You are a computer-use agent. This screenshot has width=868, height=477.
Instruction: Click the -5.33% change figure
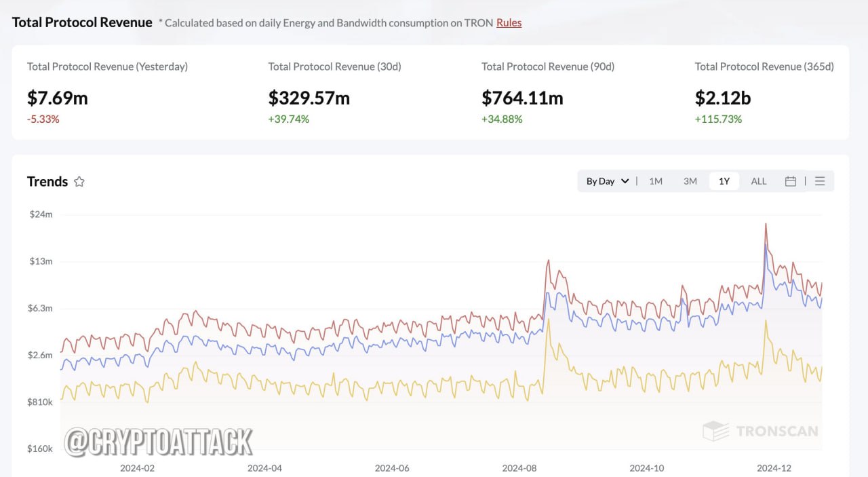click(x=43, y=119)
